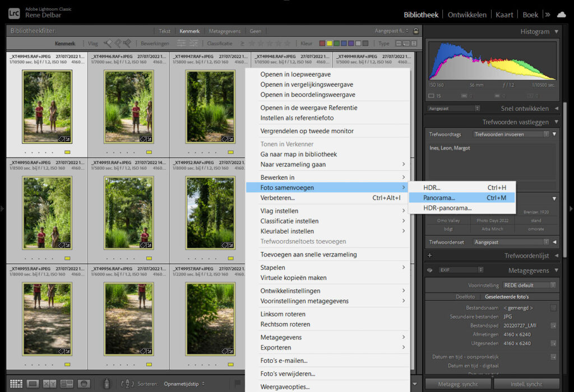Open the XY Compare view icon
Image resolution: width=574 pixels, height=392 pixels.
tap(49, 384)
